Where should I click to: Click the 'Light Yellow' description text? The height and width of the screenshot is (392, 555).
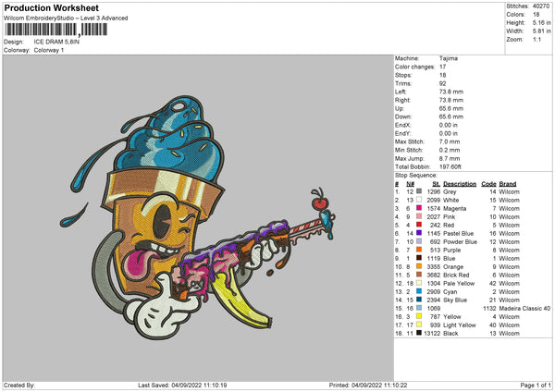click(x=460, y=325)
